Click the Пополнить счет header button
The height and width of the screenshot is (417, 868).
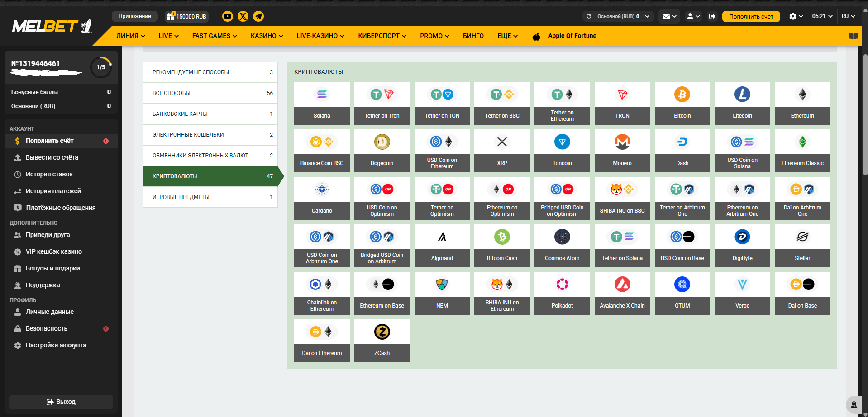click(x=751, y=16)
